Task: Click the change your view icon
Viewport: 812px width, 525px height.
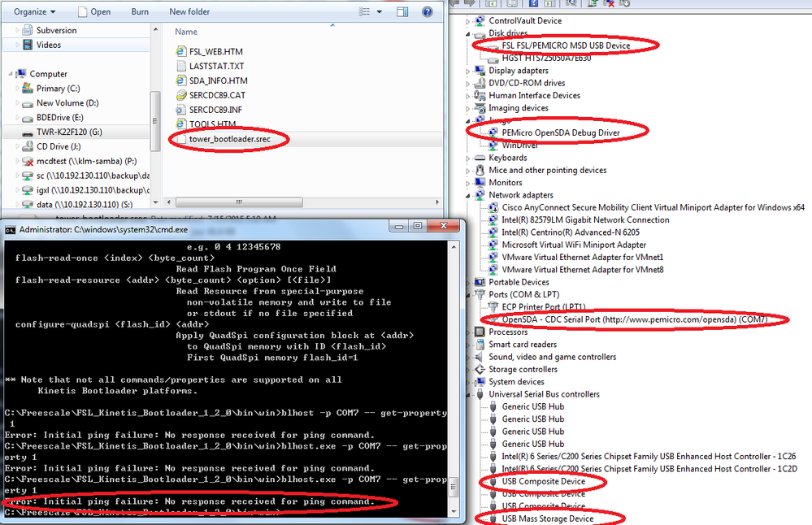Action: coord(364,11)
